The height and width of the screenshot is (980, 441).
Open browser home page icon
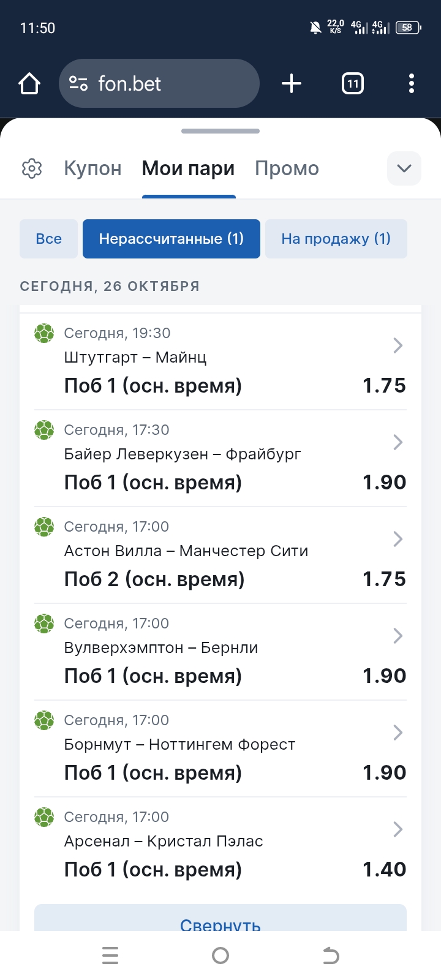point(29,83)
